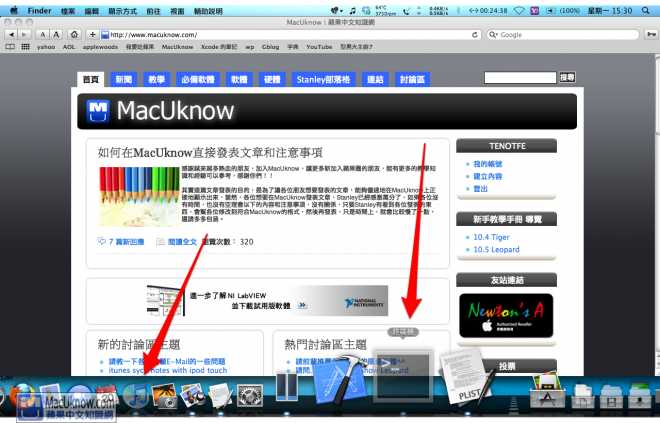Viewport: 660px width, 423px height.
Task: Open the Wi-Fi status menu
Action: (x=519, y=11)
